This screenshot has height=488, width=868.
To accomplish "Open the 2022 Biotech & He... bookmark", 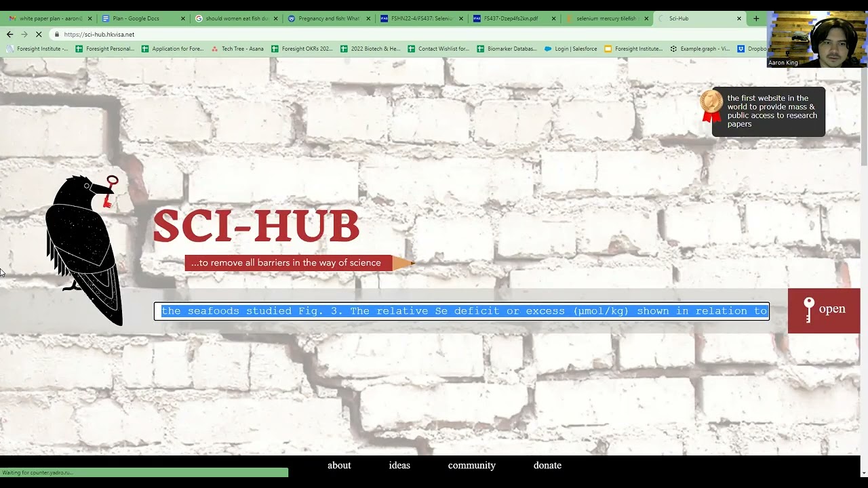I will tap(370, 49).
